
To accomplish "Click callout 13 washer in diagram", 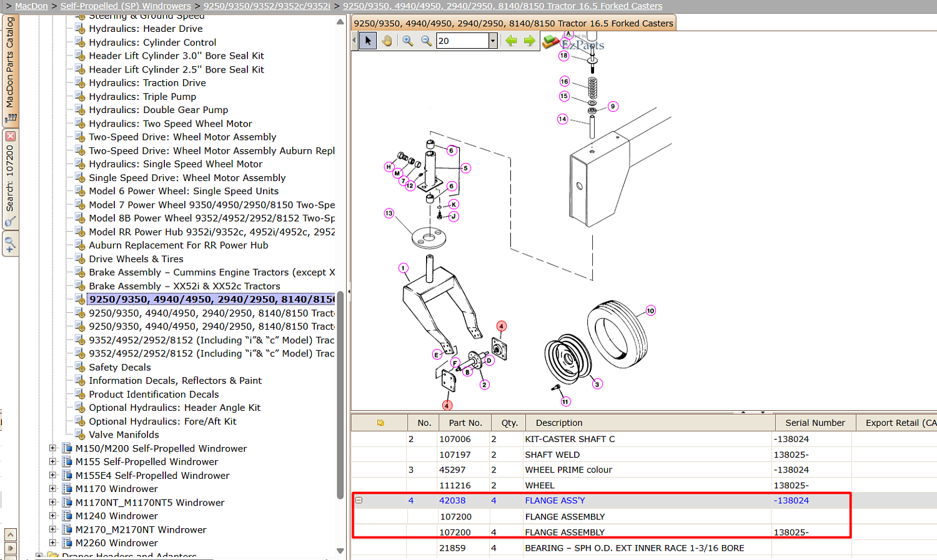I will (x=389, y=214).
